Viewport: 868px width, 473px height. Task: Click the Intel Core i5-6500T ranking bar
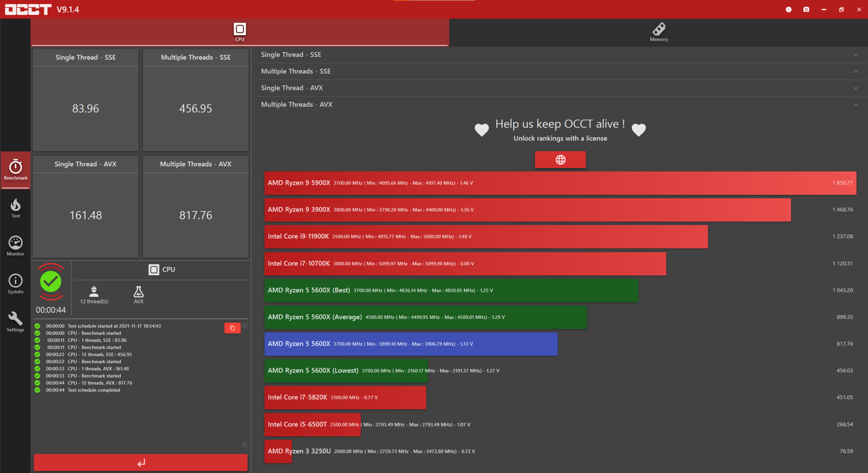point(312,424)
